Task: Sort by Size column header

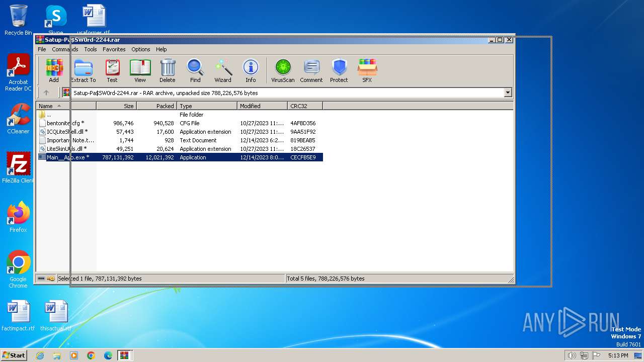Action: (x=116, y=106)
